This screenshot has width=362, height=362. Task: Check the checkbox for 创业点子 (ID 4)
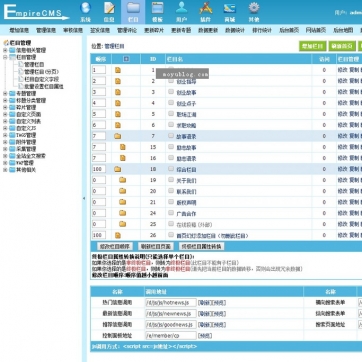171,103
